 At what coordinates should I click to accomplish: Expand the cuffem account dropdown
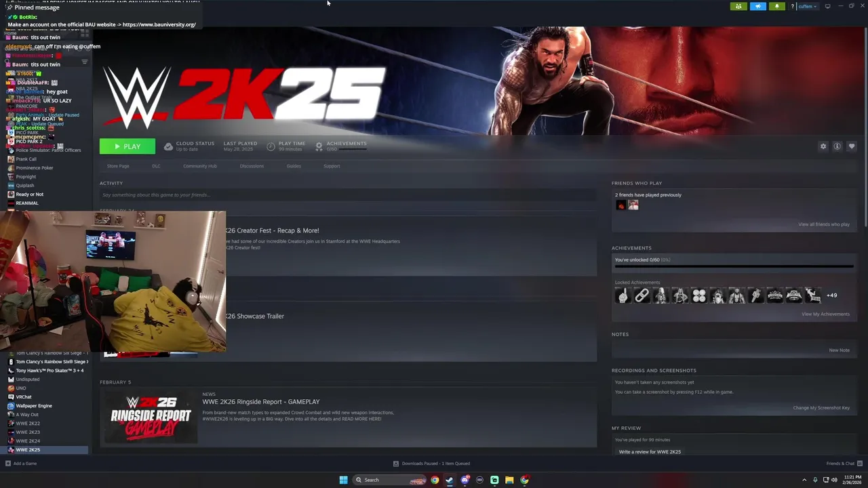(x=808, y=6)
